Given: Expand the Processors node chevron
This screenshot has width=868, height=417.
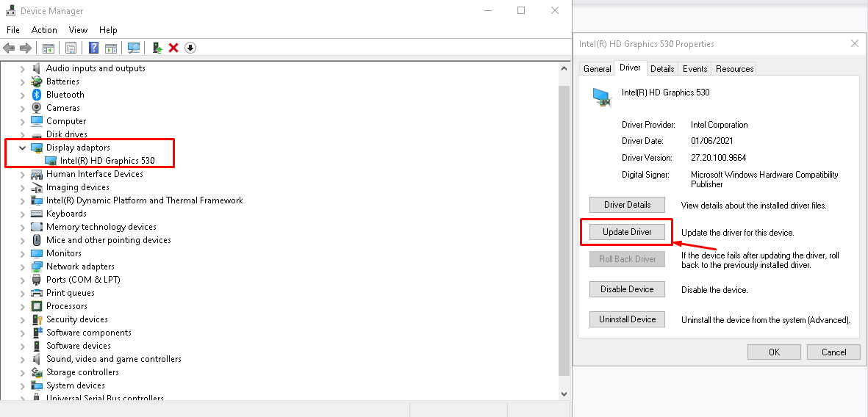Looking at the screenshot, I should 22,306.
